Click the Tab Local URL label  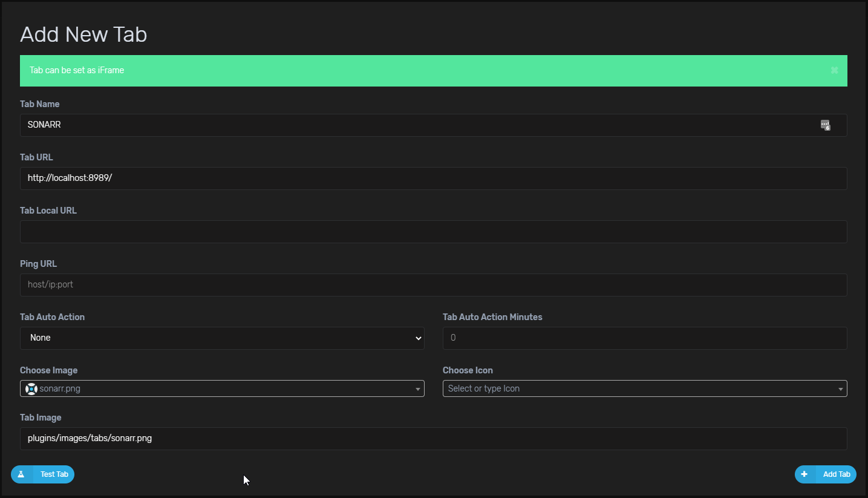(48, 211)
